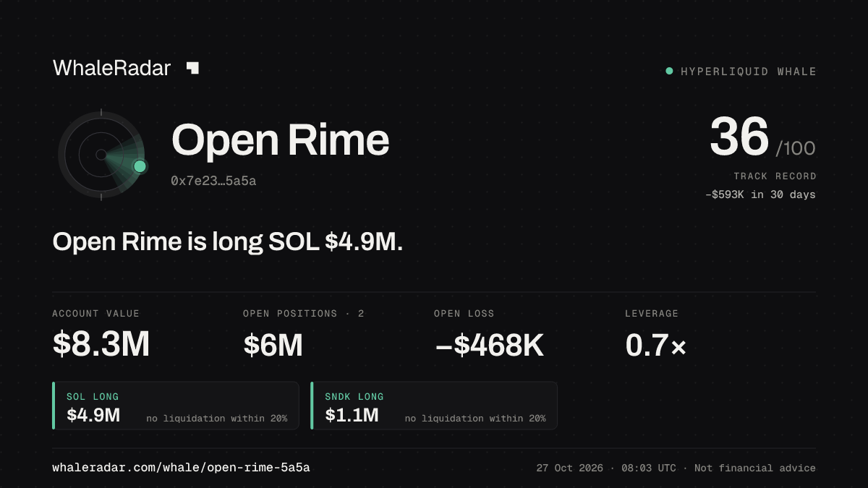Click the Not financial advice disclaimer

(x=755, y=468)
